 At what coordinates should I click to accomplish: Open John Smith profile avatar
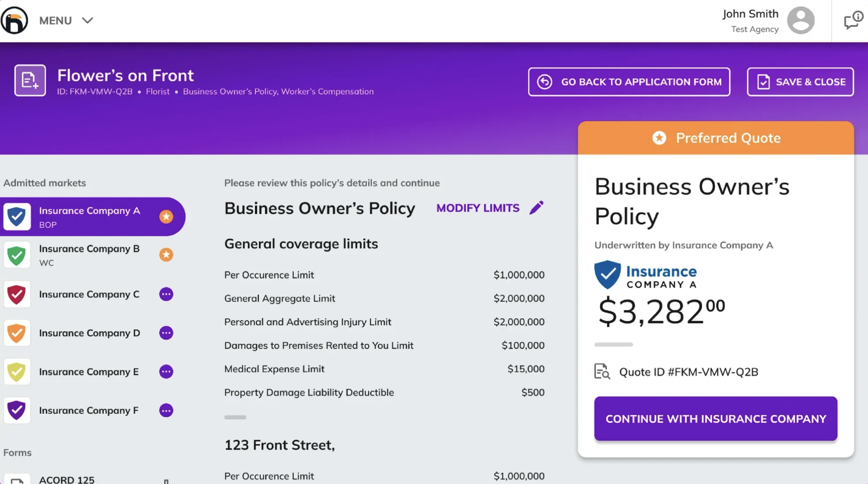click(x=800, y=20)
